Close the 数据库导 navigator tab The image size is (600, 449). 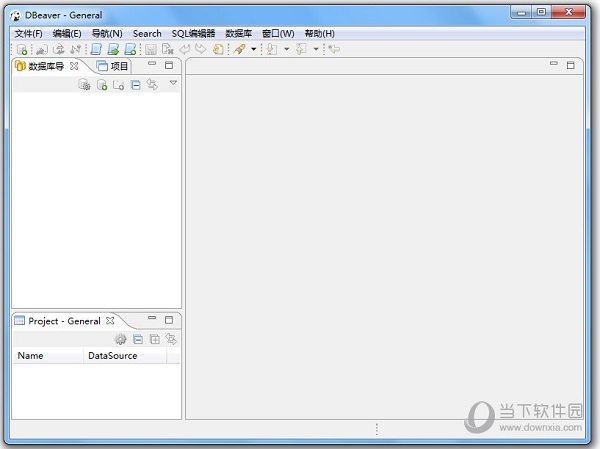coord(74,66)
